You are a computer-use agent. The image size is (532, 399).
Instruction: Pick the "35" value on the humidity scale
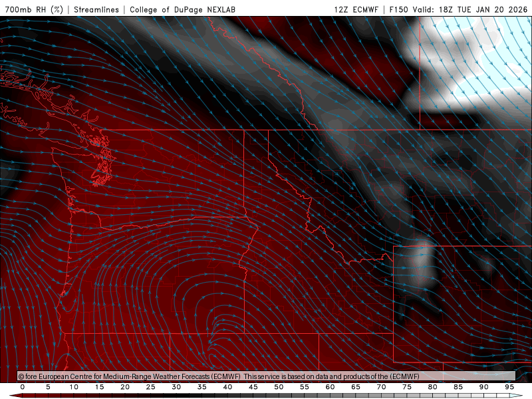tap(202, 387)
